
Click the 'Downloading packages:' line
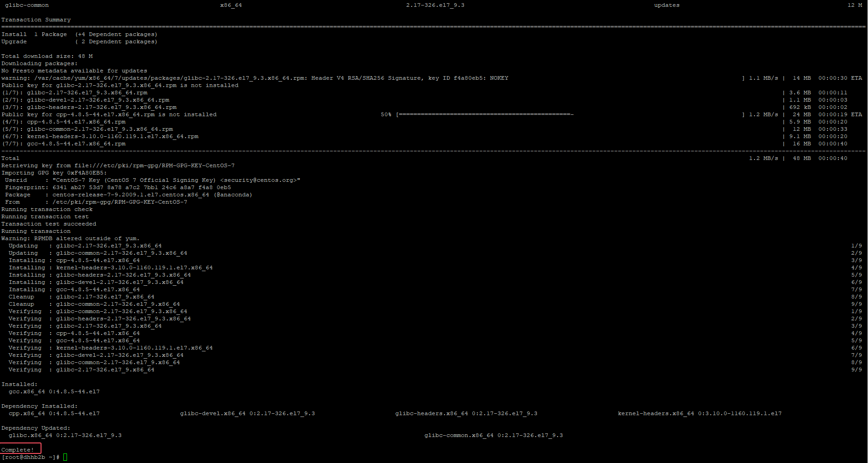pos(40,63)
